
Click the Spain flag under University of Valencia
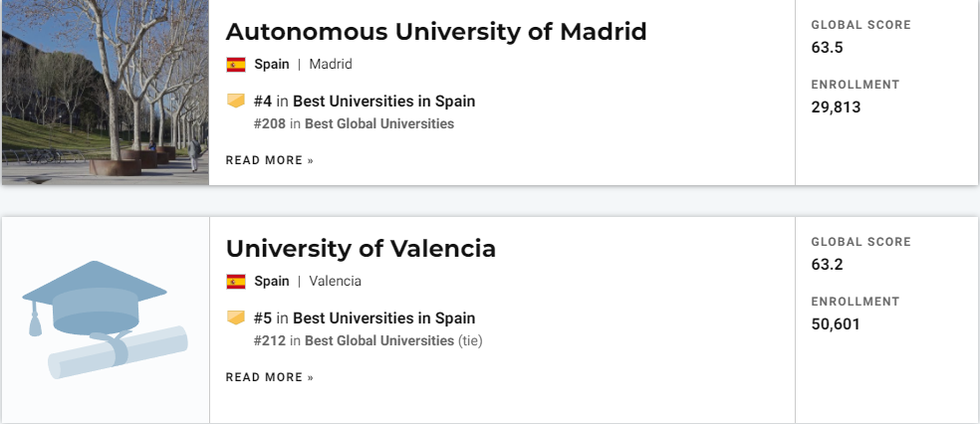click(236, 282)
